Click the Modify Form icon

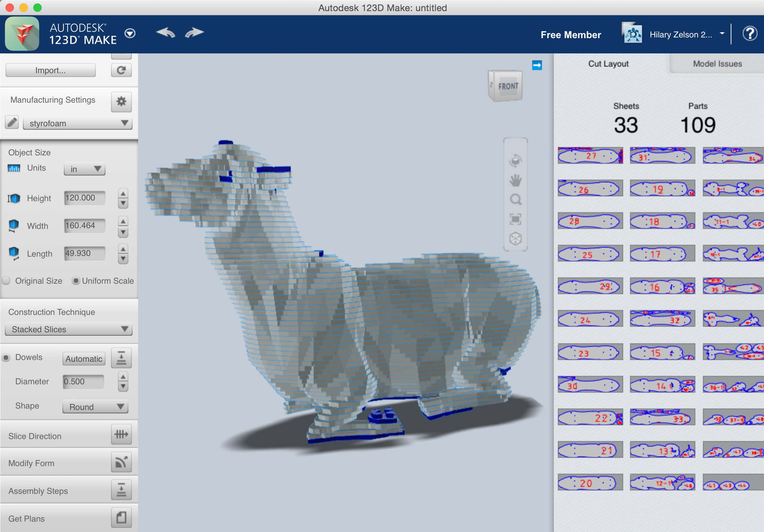[x=121, y=462]
